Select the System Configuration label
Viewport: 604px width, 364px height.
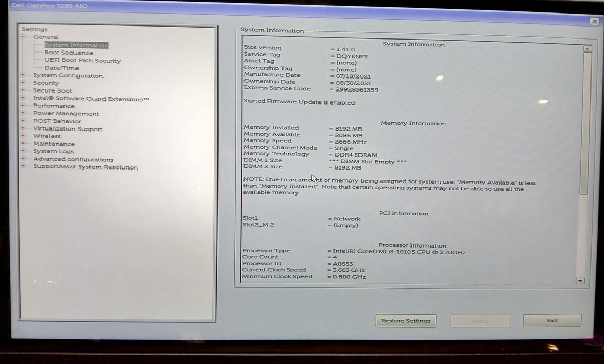pos(68,75)
